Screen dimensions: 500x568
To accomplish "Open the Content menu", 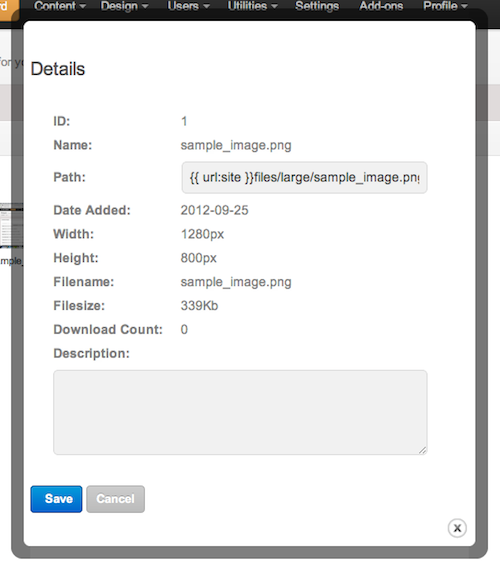I will point(60,6).
